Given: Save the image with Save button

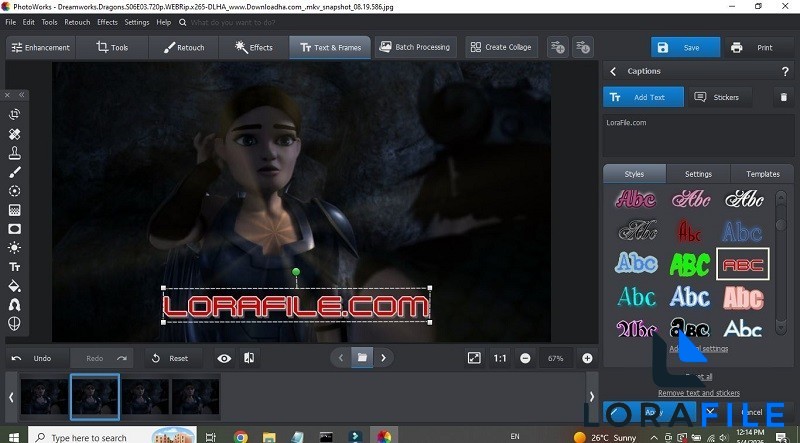Looking at the screenshot, I should click(685, 47).
